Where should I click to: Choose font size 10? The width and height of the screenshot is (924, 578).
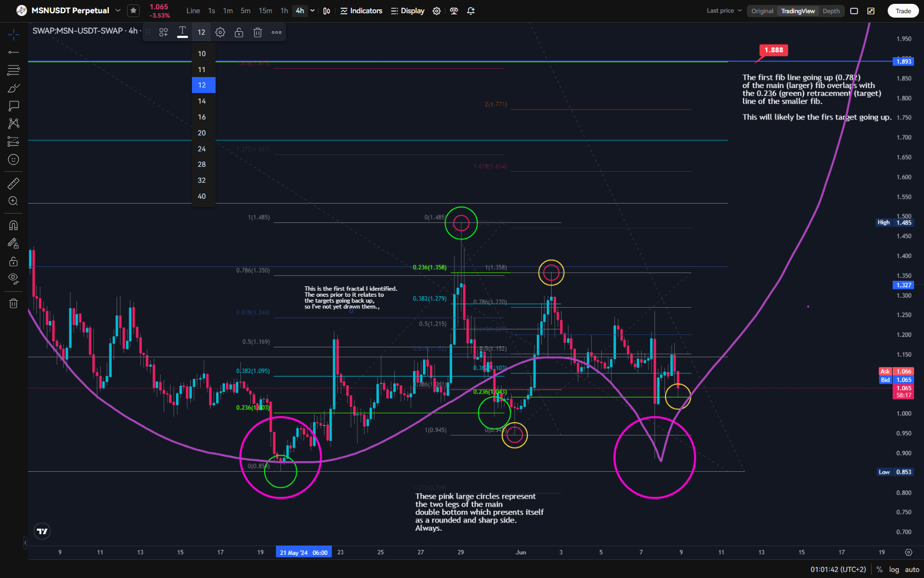(203, 53)
